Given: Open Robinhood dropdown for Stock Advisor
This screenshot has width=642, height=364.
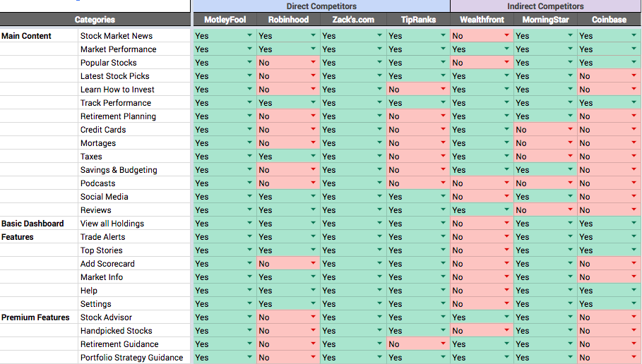Looking at the screenshot, I should click(x=313, y=317).
